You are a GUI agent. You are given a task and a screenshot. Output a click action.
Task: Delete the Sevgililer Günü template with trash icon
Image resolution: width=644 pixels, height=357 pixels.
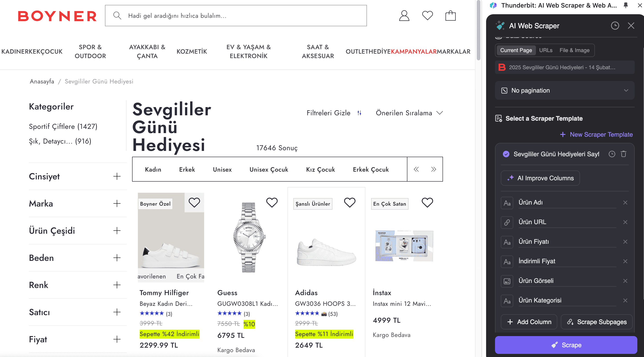pos(623,154)
